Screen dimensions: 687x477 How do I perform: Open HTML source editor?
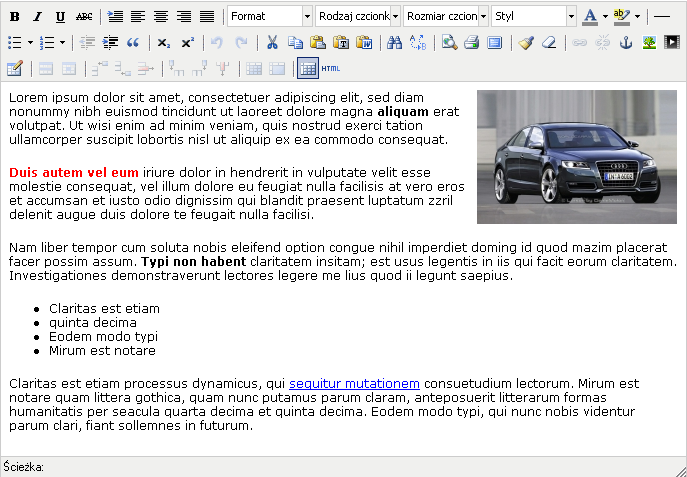click(x=330, y=68)
